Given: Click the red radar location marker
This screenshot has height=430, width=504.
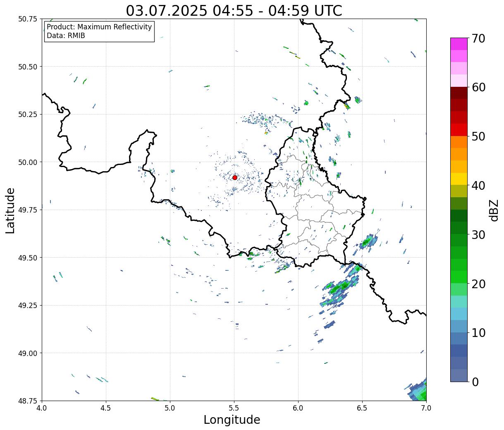Looking at the screenshot, I should tap(234, 177).
